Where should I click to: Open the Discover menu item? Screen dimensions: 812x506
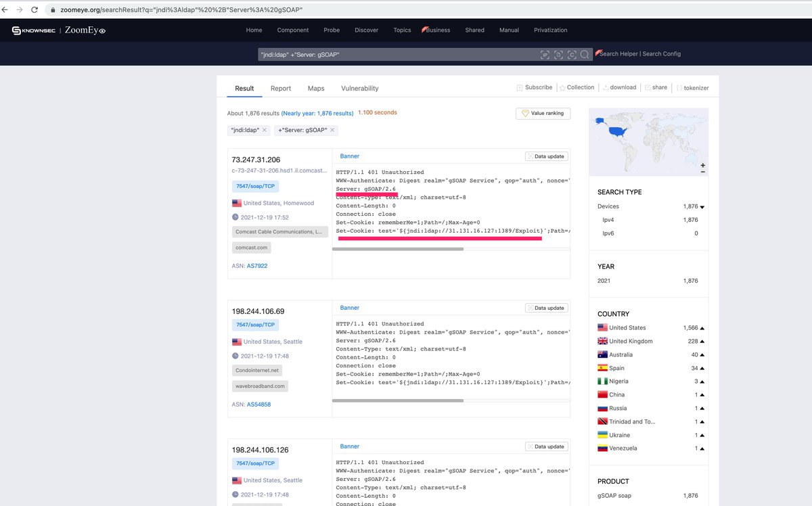click(367, 30)
